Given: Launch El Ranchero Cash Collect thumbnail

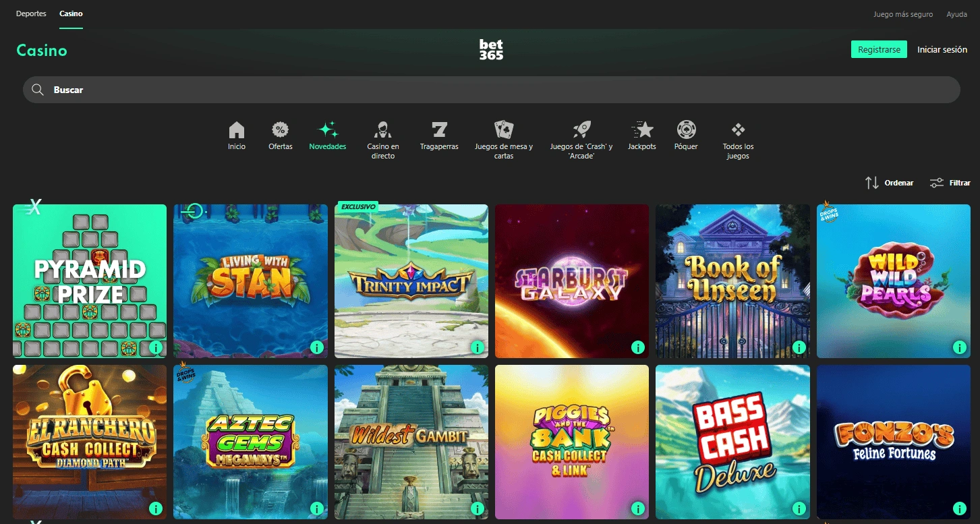Looking at the screenshot, I should point(90,442).
